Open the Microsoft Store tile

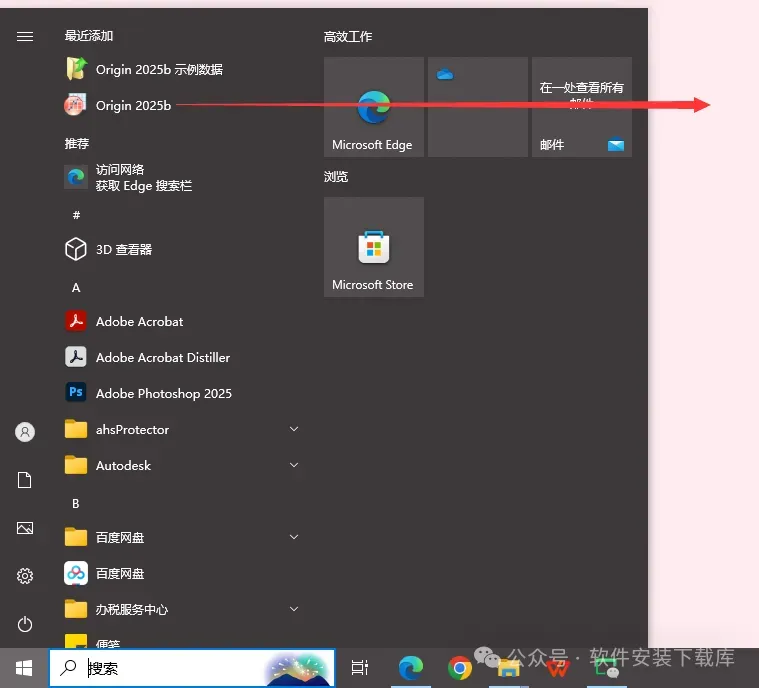pos(374,247)
